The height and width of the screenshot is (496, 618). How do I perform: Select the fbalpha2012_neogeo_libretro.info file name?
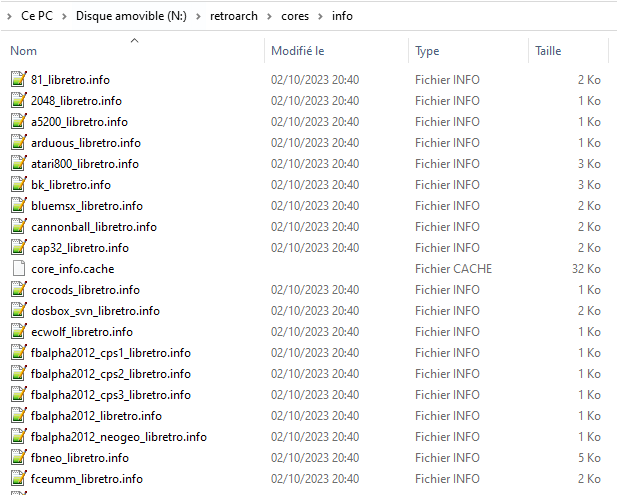[x=118, y=436]
